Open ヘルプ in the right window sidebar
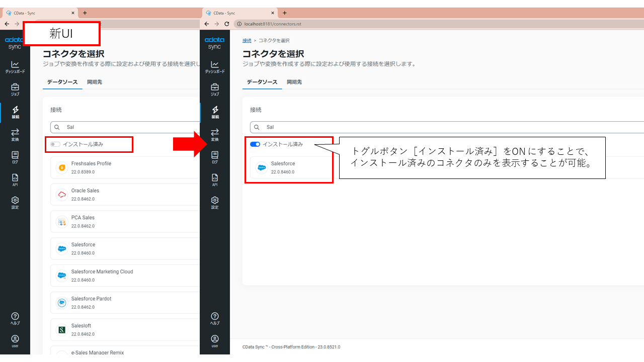This screenshot has width=644, height=362. [x=215, y=319]
